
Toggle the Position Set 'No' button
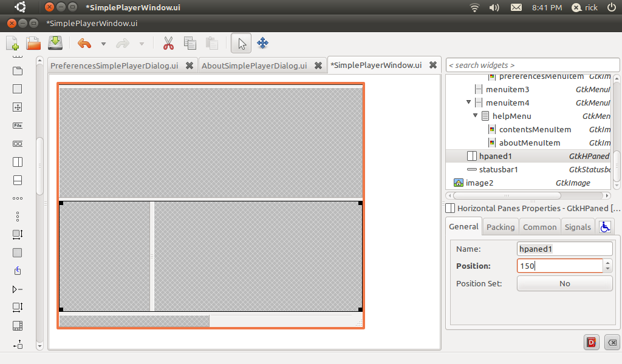564,283
